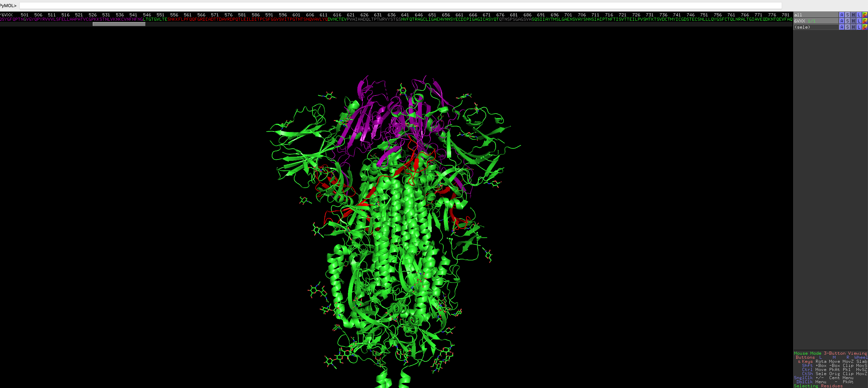Viewport: 868px width, 388px height.
Task: Click the Mouse Mode 3-Button Viewing label
Action: click(830, 353)
